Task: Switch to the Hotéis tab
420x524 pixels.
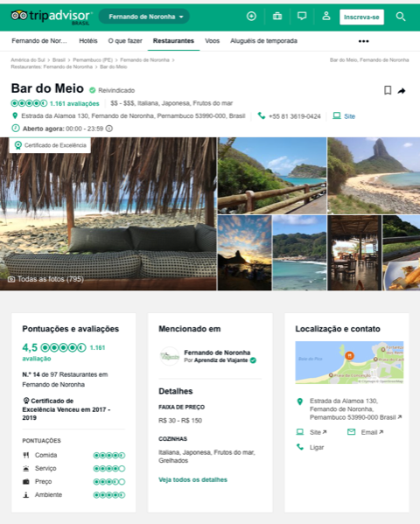Action: [88, 41]
